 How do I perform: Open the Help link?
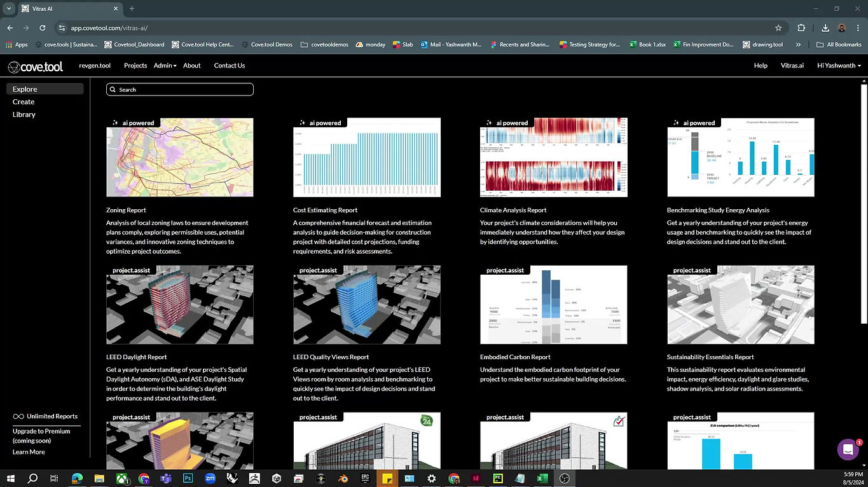[x=761, y=65]
